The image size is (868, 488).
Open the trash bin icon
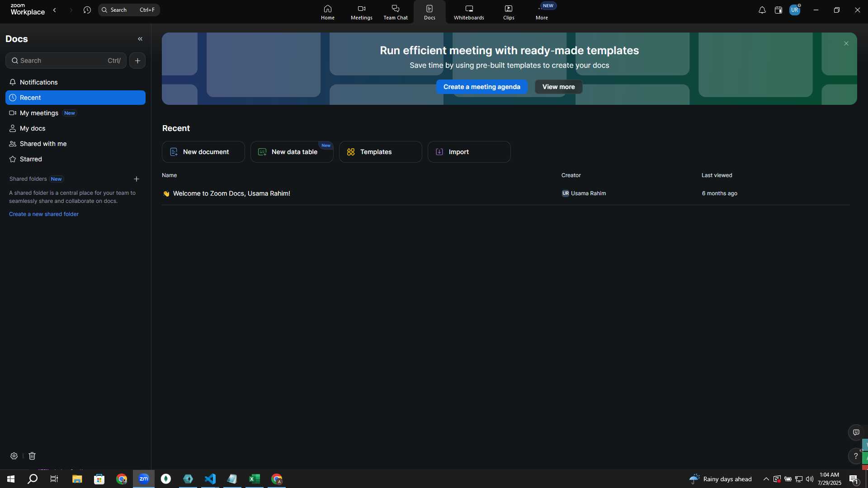[32, 456]
